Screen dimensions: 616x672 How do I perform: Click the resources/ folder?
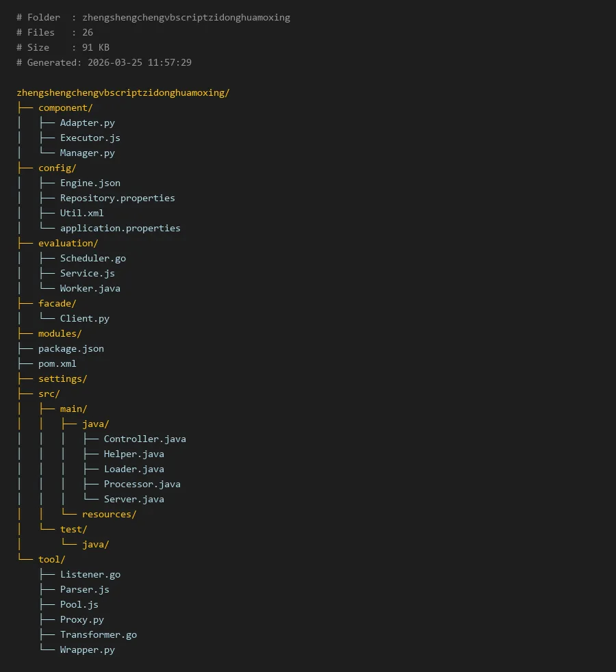pos(109,514)
